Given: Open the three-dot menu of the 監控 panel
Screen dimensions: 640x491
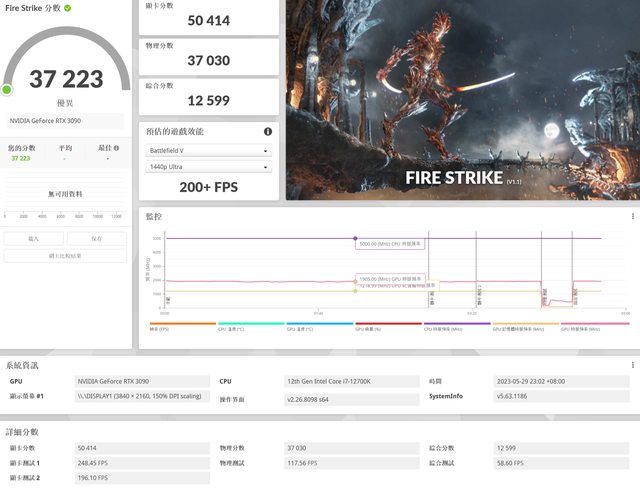Looking at the screenshot, I should [632, 216].
